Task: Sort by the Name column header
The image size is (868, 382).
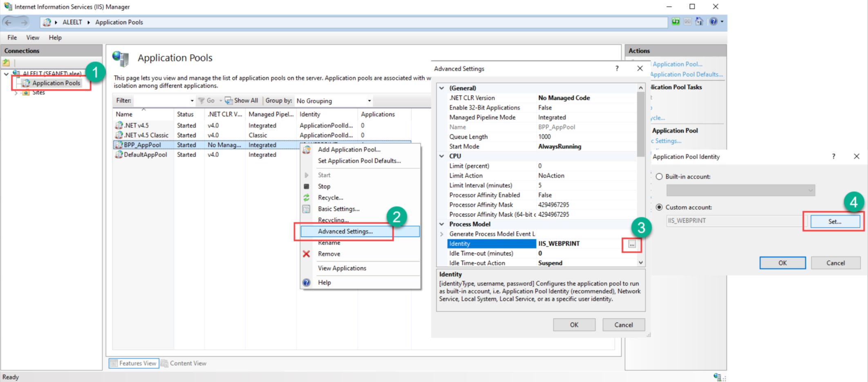Action: 143,115
